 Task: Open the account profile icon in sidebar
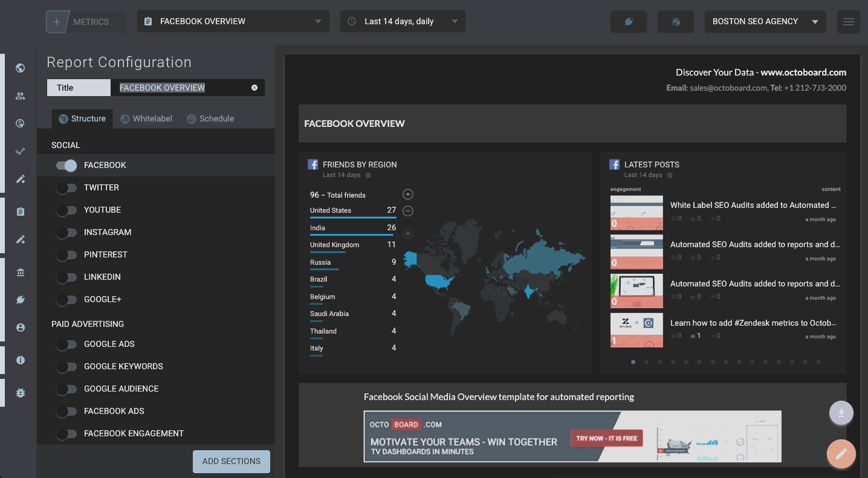click(x=21, y=328)
